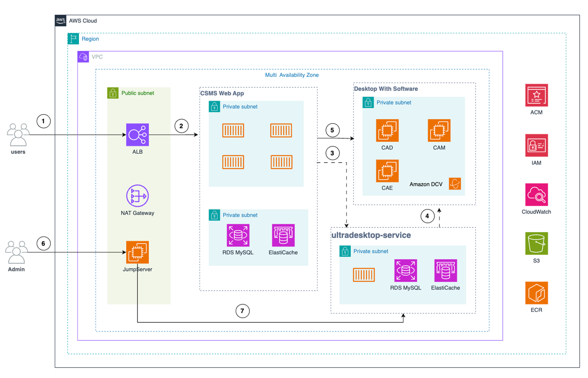Select lower-left container icon in CSMS Web App

pyautogui.click(x=233, y=162)
